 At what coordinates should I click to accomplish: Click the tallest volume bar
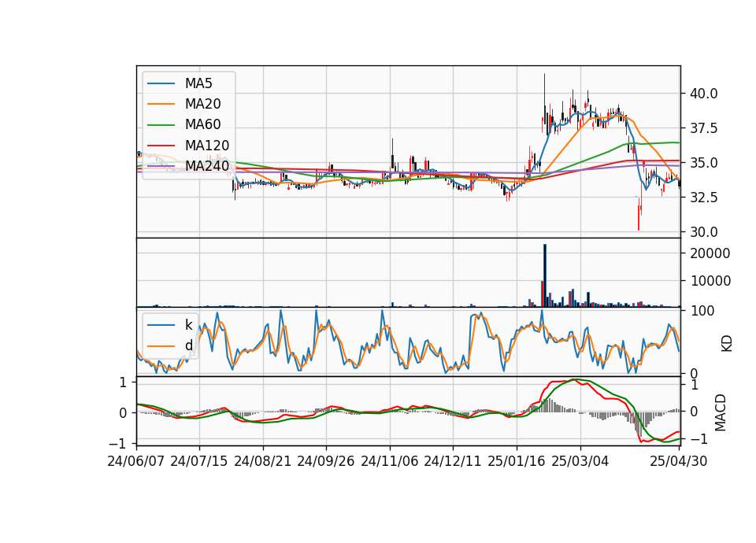[545, 275]
